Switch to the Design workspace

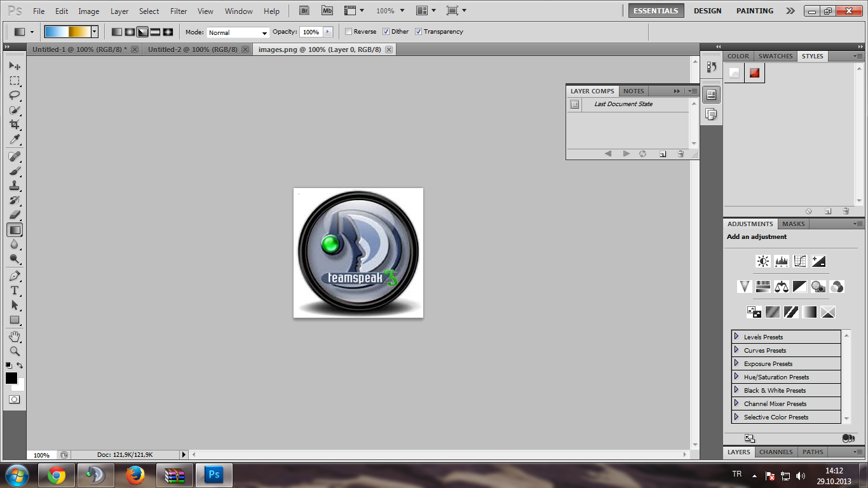point(707,11)
